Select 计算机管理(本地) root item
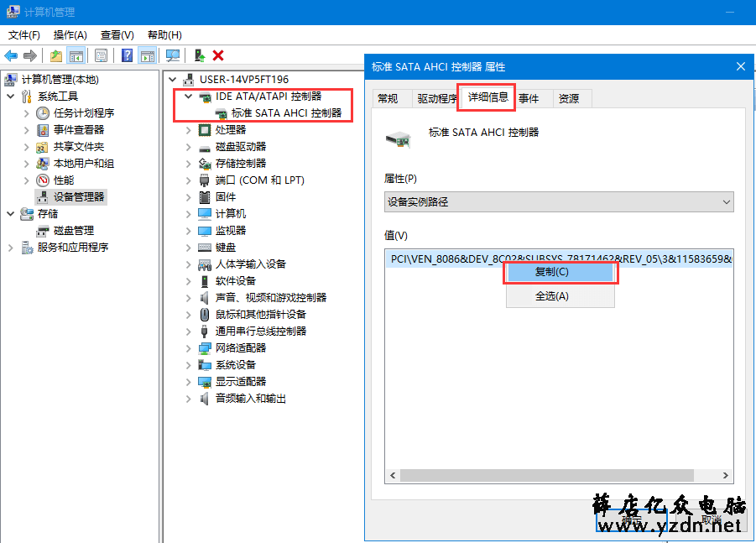The image size is (756, 543). point(60,80)
